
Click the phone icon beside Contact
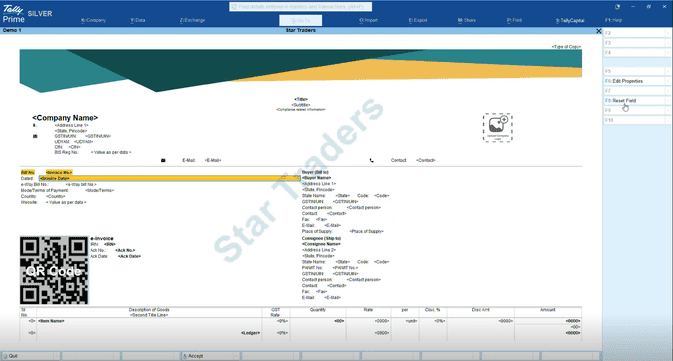(372, 161)
